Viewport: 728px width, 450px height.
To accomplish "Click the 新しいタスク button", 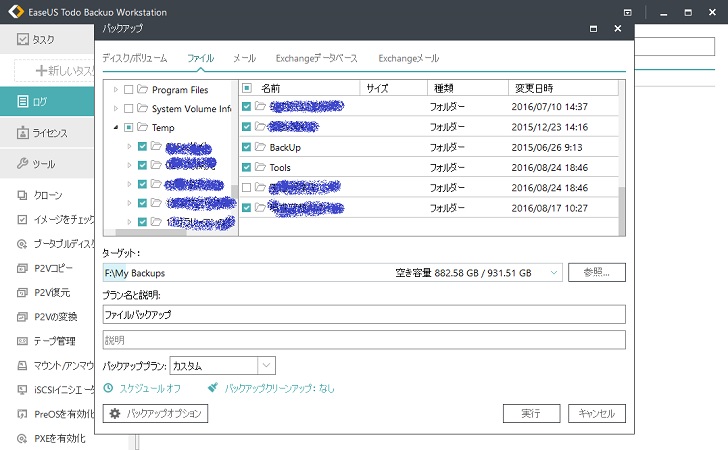I will coord(55,71).
